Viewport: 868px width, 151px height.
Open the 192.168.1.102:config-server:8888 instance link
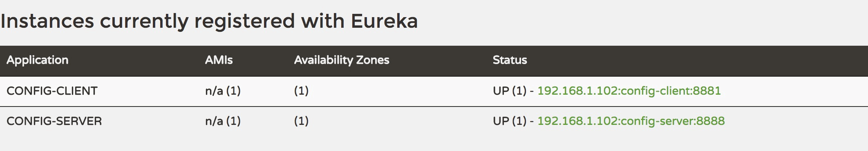pos(631,121)
